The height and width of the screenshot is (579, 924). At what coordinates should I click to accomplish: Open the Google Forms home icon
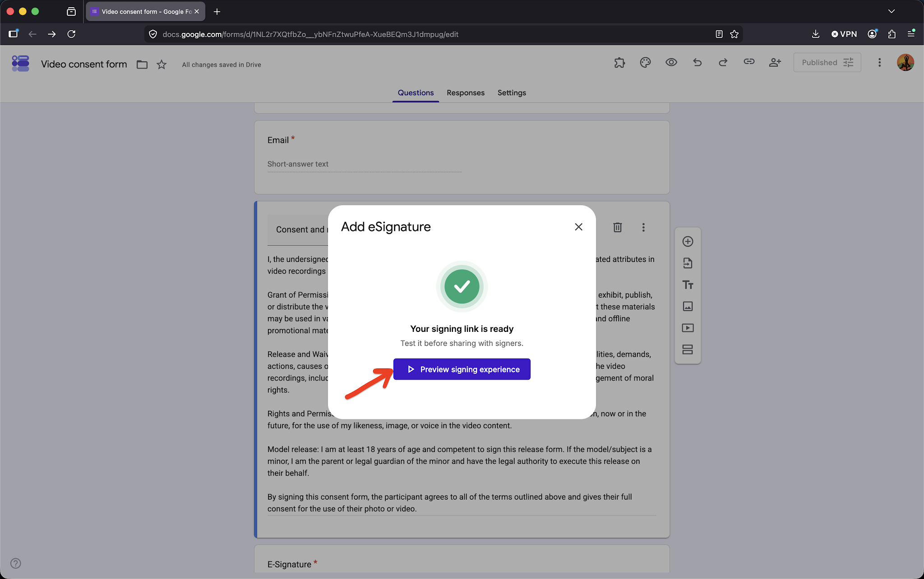20,63
